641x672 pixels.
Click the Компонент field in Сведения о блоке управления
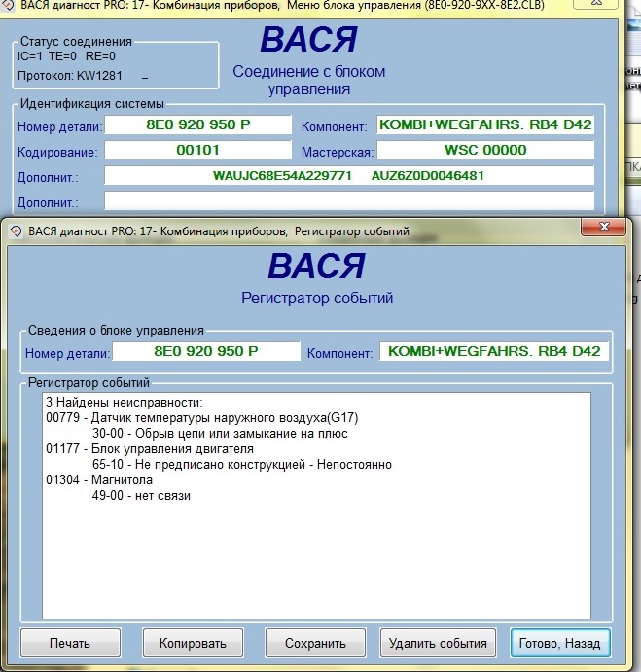[x=494, y=351]
